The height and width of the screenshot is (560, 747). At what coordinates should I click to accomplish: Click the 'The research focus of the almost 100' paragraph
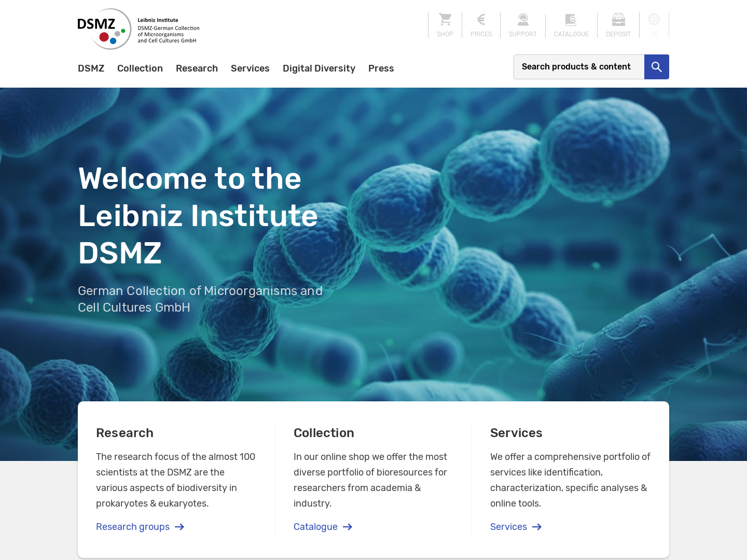click(x=175, y=480)
